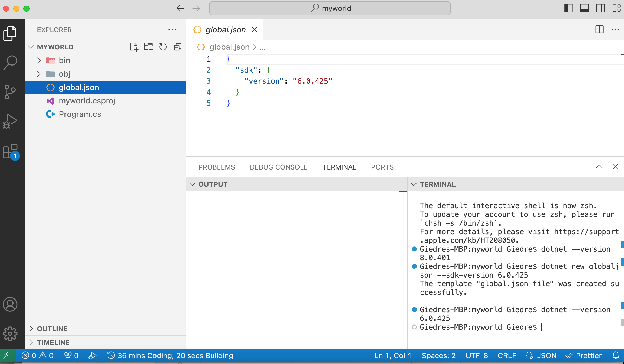Click the coding time tracker status
624x364 pixels.
(170, 355)
